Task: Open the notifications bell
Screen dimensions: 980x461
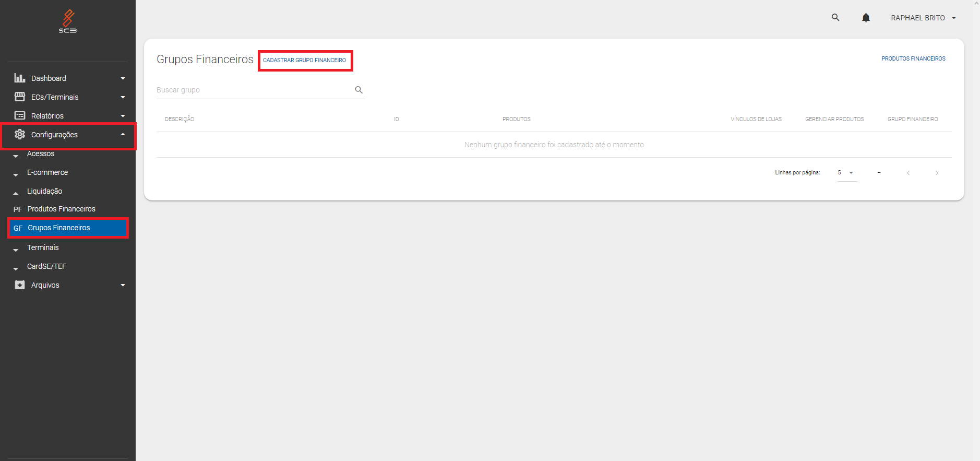Action: coord(866,18)
